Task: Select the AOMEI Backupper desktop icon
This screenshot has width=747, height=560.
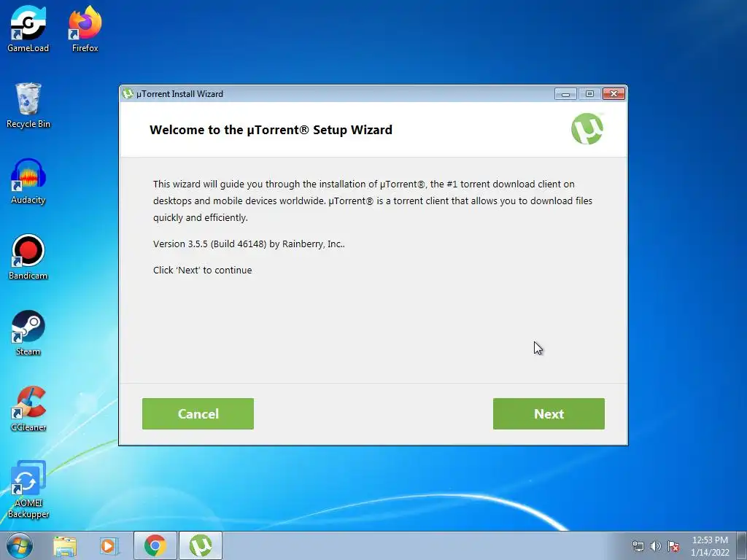Action: [x=28, y=489]
